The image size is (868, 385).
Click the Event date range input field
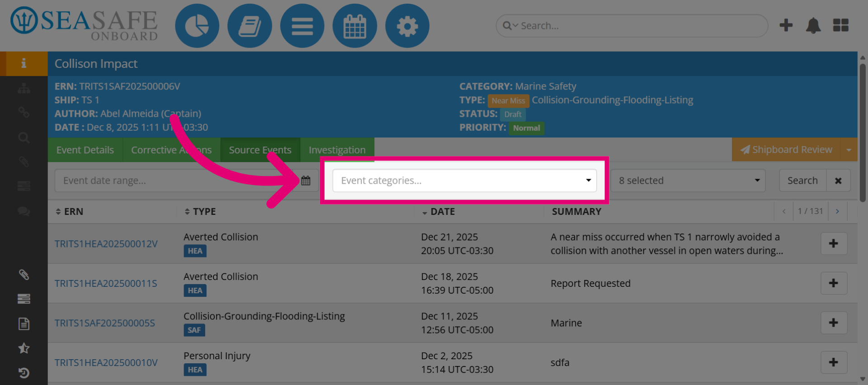coord(175,181)
